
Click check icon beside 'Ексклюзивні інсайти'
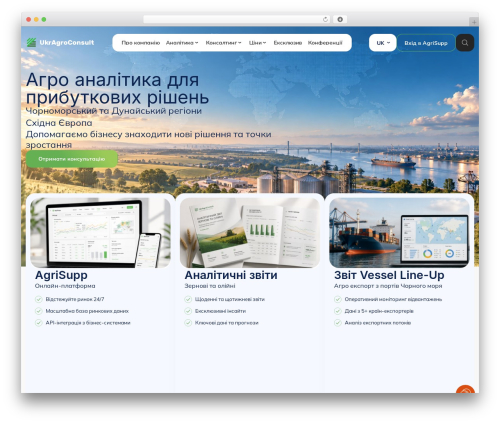[x=188, y=311]
